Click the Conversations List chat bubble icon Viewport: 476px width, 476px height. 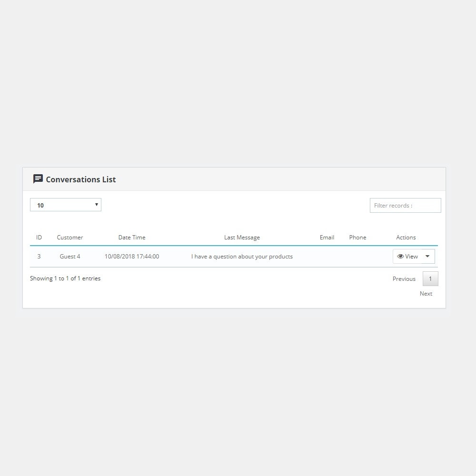pos(38,179)
